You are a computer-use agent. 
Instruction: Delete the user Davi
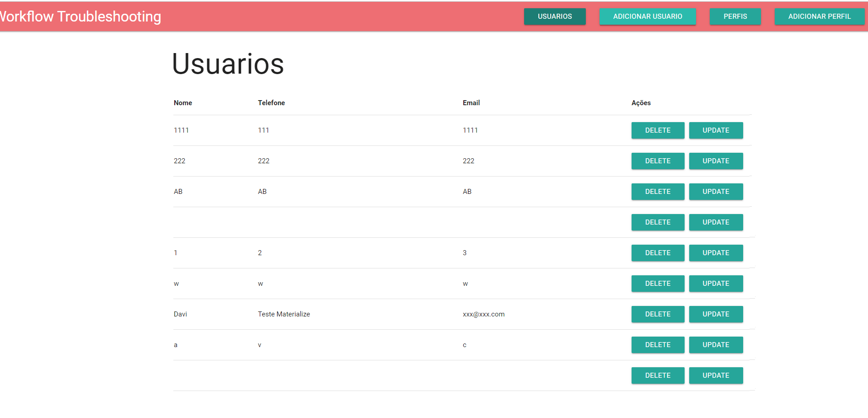[x=658, y=314]
